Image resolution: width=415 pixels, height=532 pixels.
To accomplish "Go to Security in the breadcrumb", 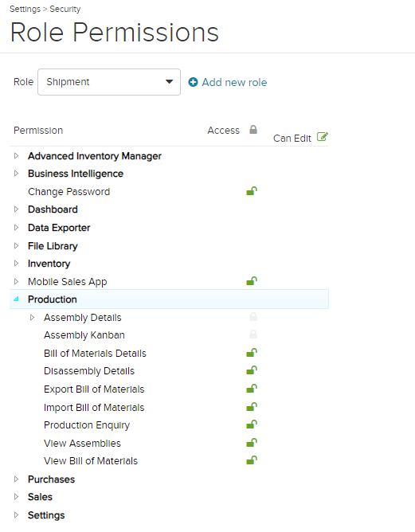I will 65,9.
